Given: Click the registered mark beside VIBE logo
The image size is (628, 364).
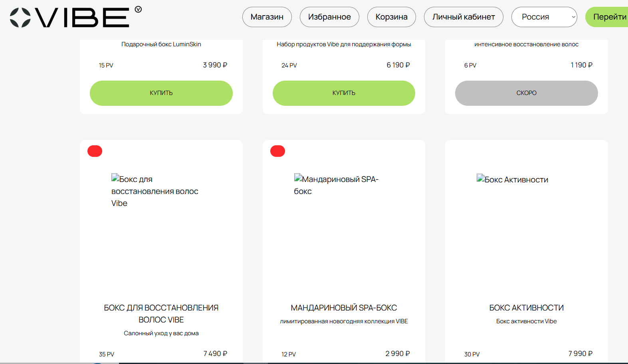Looking at the screenshot, I should coord(138,9).
